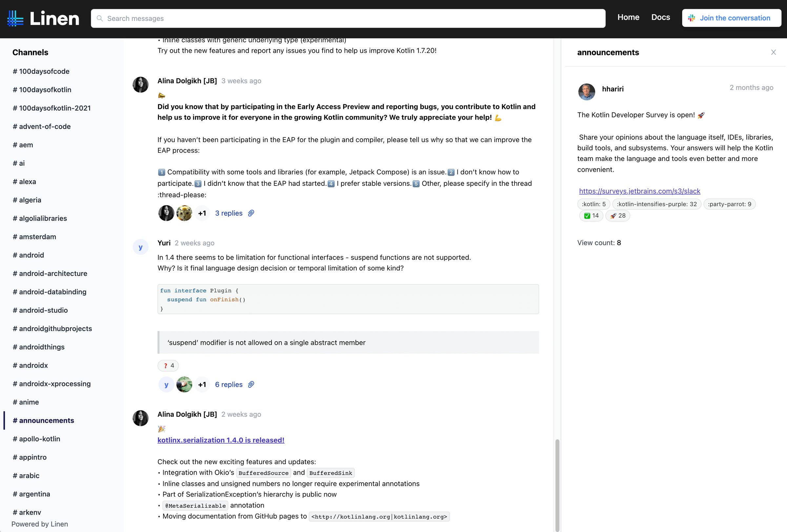
Task: Toggle the green checkmark reaction
Action: 591,216
